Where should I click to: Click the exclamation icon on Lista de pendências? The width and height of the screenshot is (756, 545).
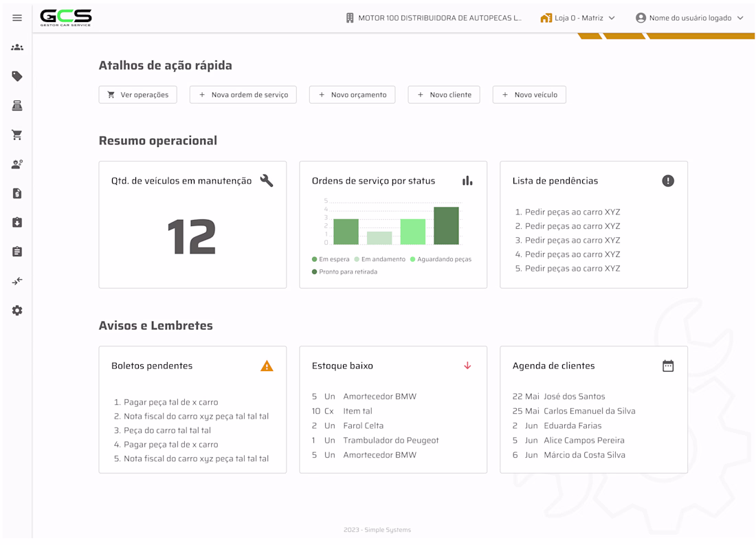point(668,181)
